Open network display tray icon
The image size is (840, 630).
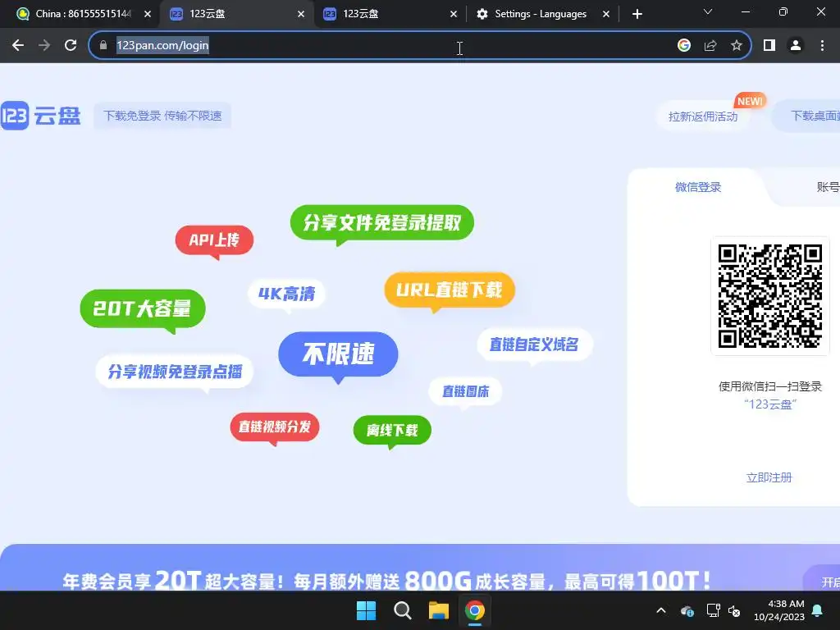click(x=713, y=610)
